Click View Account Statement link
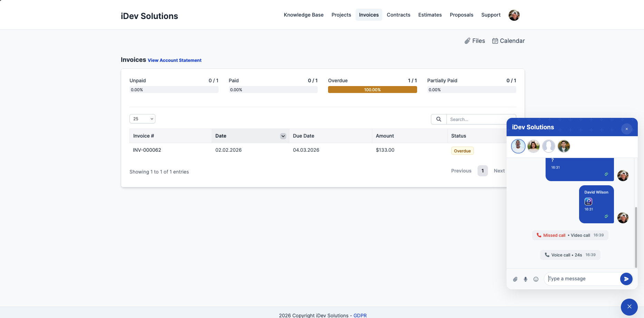 174,60
